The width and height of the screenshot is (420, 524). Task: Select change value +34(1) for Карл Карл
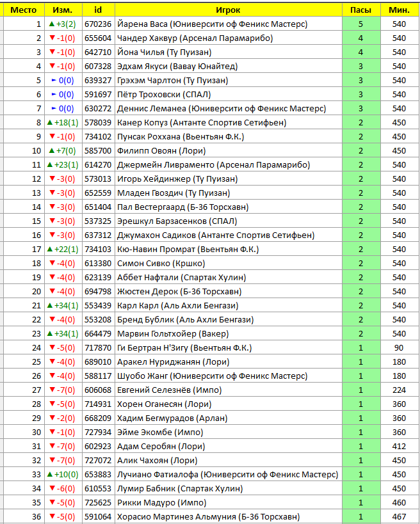[x=63, y=305]
